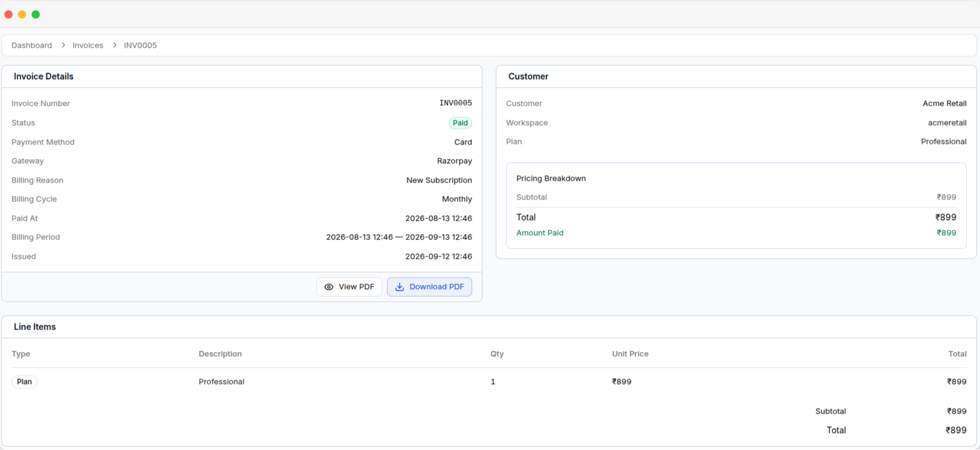The height and width of the screenshot is (450, 980).
Task: Click the eye icon on View PDF
Action: (329, 287)
